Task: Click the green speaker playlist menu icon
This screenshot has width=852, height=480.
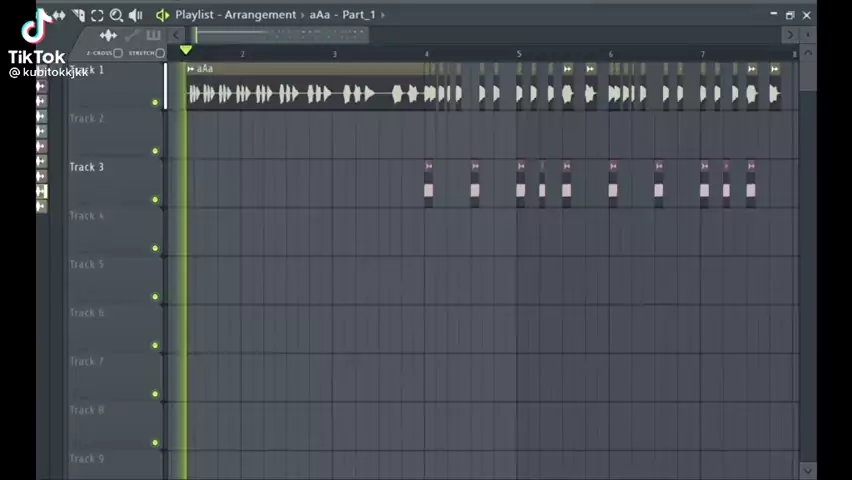Action: (162, 15)
